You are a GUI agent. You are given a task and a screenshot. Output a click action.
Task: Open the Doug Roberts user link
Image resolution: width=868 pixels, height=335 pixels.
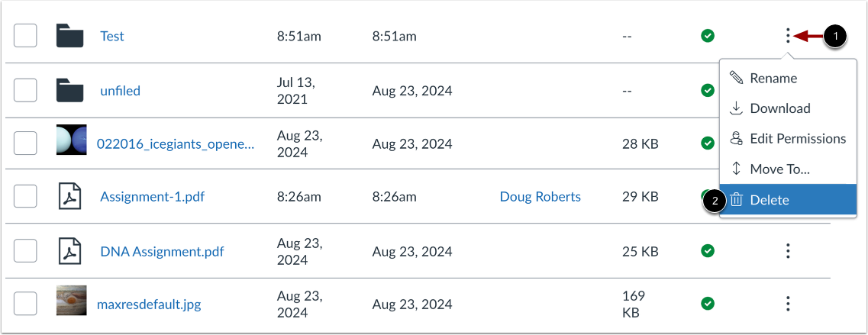tap(540, 197)
